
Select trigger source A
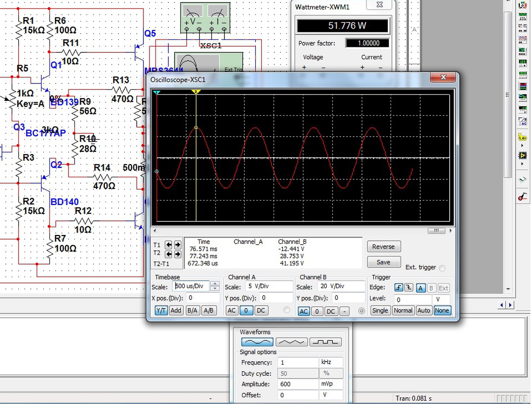[421, 288]
